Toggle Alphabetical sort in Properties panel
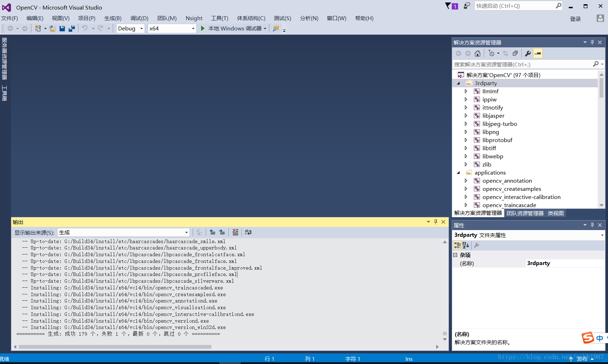608x364 pixels. 466,245
